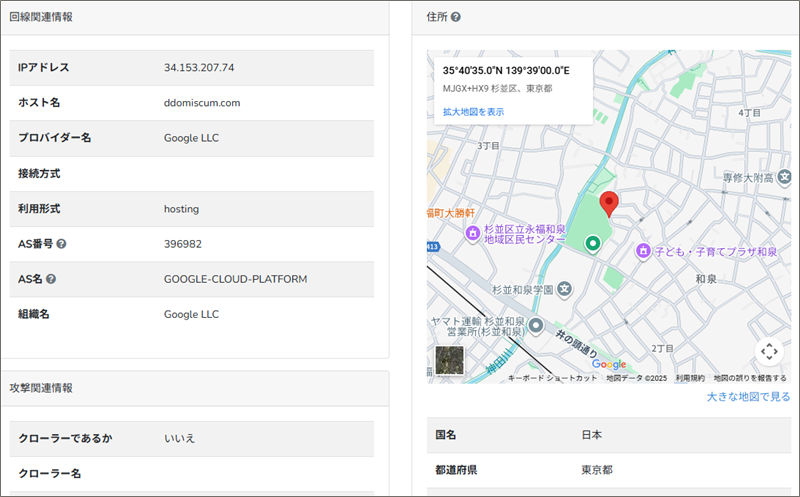Switch to satellite view thumbnail

[x=450, y=360]
